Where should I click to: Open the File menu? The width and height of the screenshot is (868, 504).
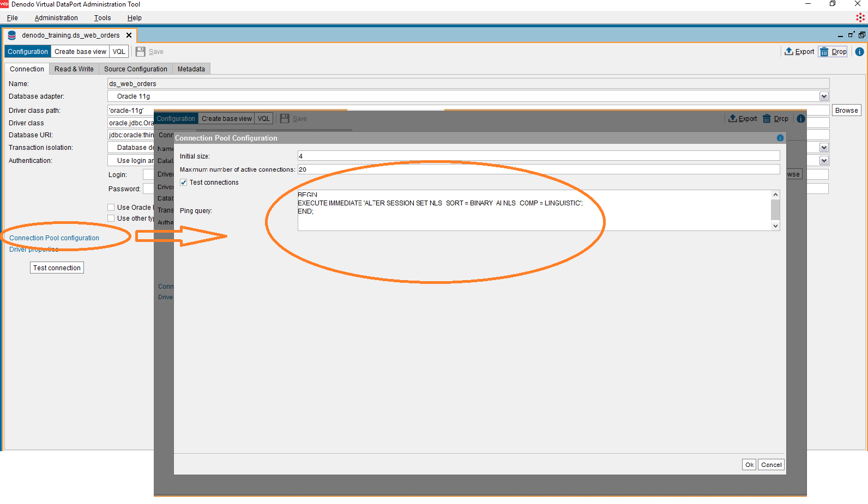tap(13, 18)
